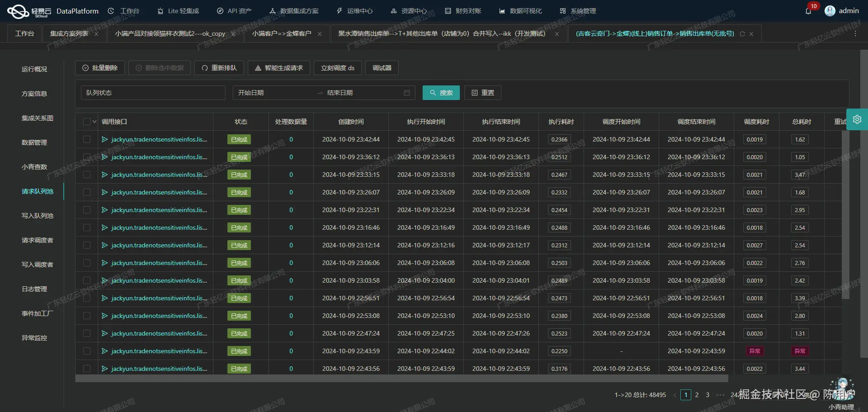Click the 重新排队 button

[219, 68]
